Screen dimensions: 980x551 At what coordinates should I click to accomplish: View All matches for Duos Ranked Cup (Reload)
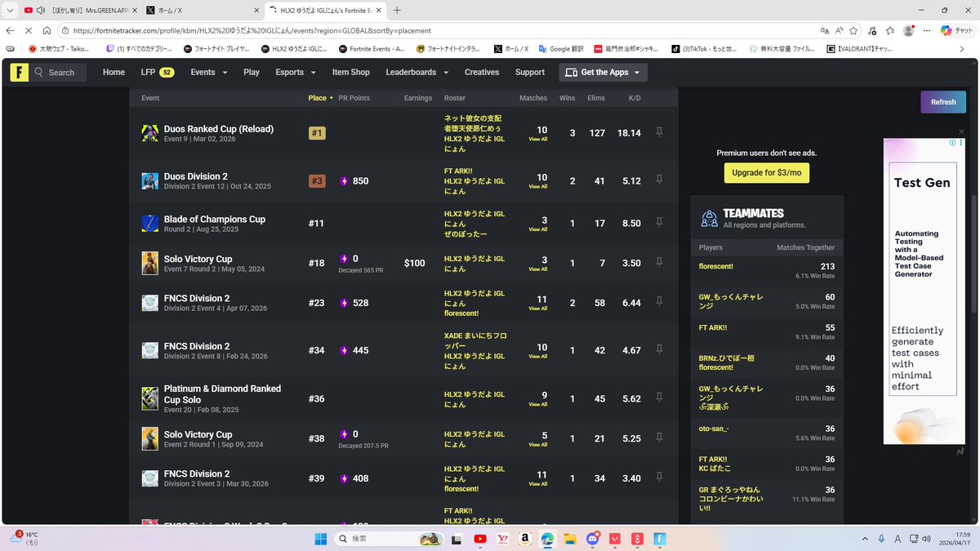click(538, 140)
